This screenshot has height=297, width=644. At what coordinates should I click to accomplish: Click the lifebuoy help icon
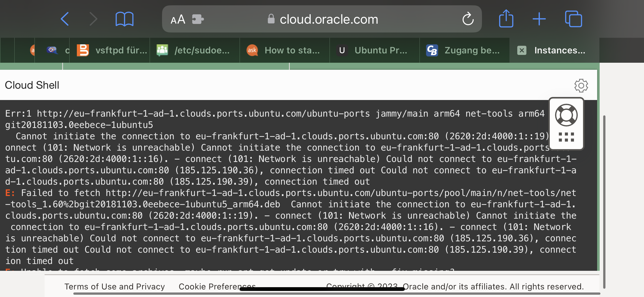(x=566, y=115)
